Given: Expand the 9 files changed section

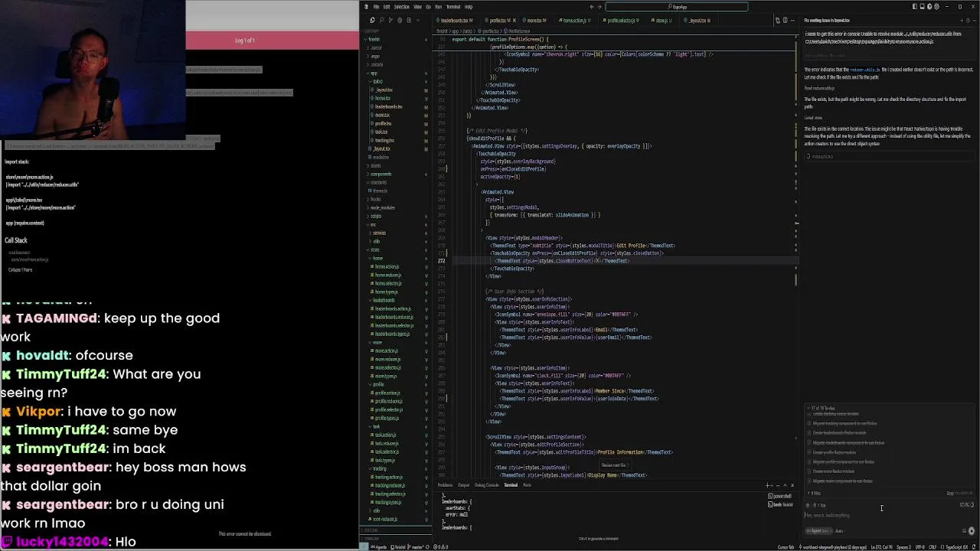Looking at the screenshot, I should (x=815, y=493).
